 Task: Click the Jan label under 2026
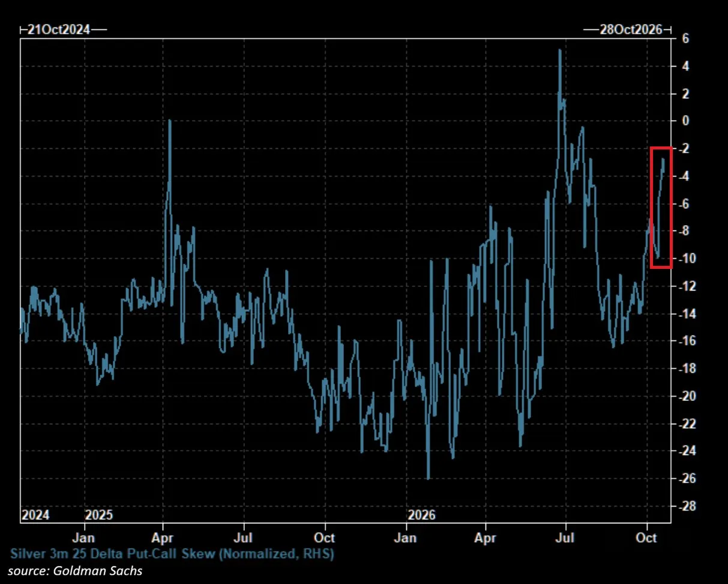coord(406,537)
